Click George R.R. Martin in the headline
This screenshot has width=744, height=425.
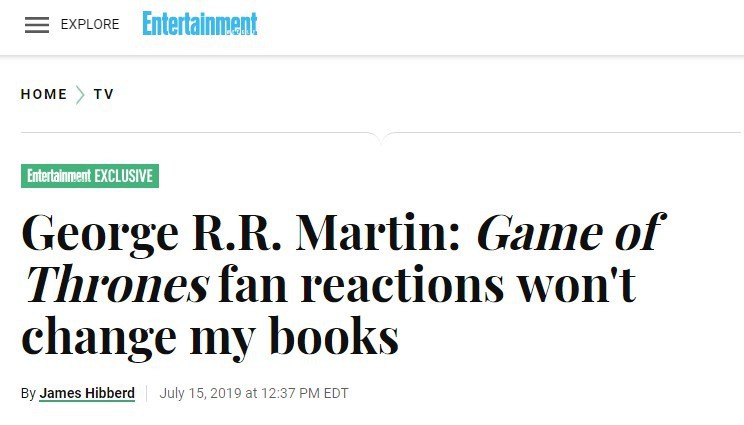pyautogui.click(x=242, y=233)
